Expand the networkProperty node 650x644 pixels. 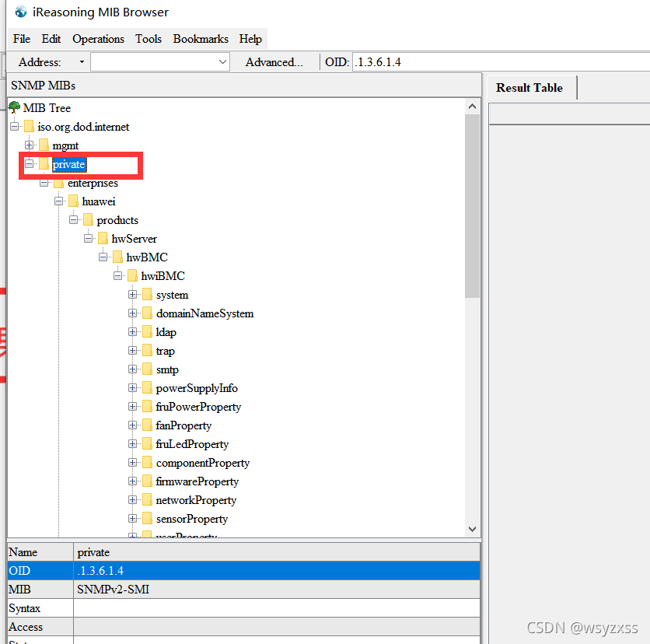[133, 499]
